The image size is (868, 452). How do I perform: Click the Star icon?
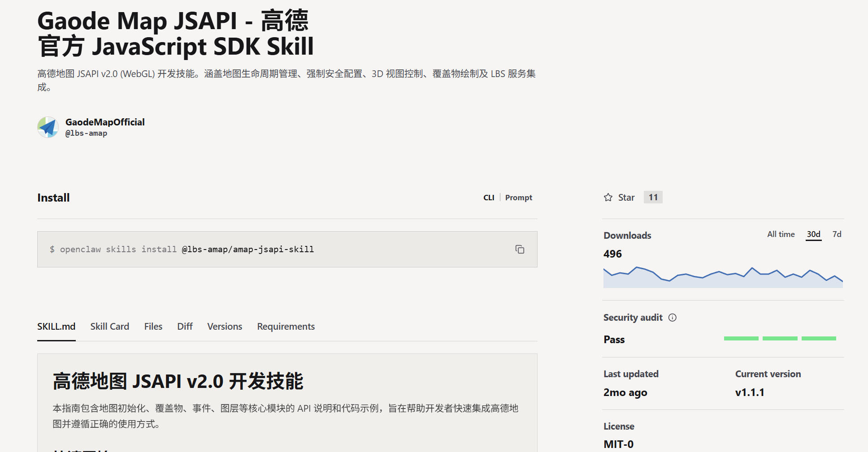(x=608, y=198)
